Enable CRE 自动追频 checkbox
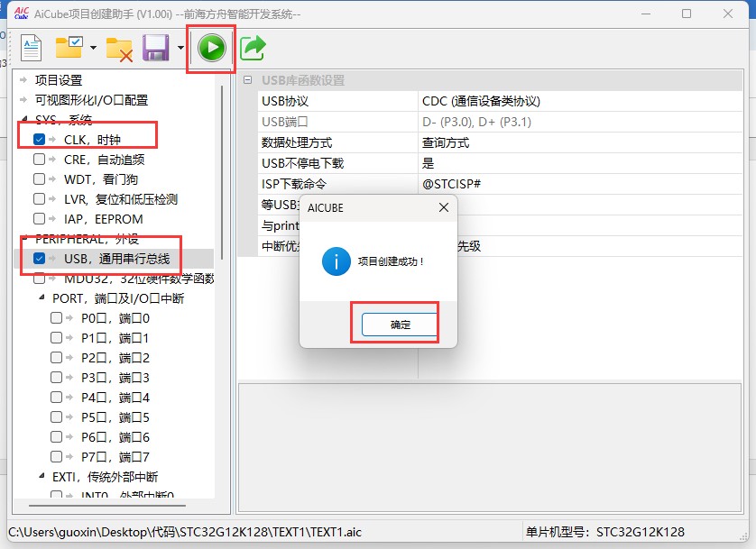This screenshot has height=549, width=756. (39, 160)
